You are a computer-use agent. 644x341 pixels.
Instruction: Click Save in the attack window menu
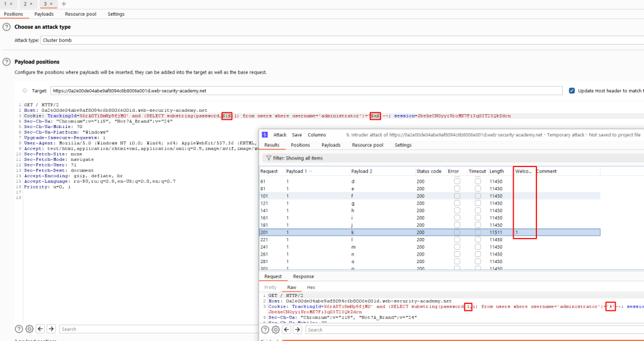pyautogui.click(x=297, y=134)
